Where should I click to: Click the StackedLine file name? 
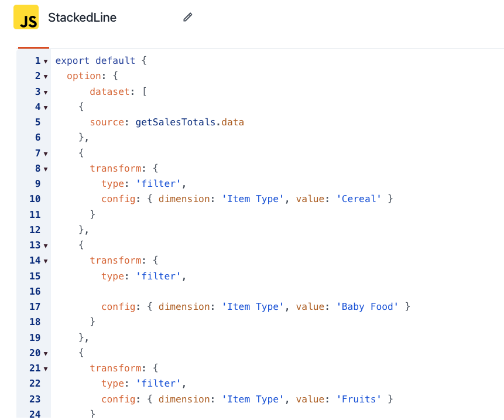pyautogui.click(x=83, y=18)
